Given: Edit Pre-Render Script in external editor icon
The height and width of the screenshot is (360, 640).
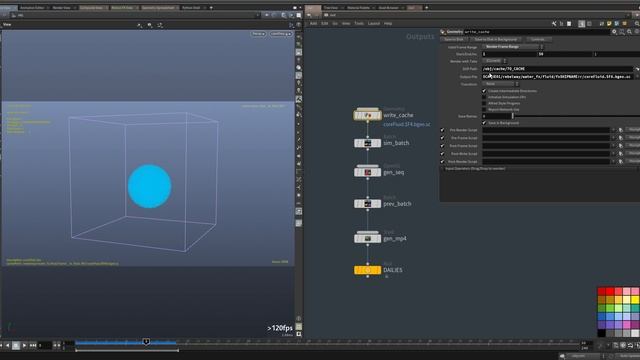Looking at the screenshot, I should coord(620,130).
